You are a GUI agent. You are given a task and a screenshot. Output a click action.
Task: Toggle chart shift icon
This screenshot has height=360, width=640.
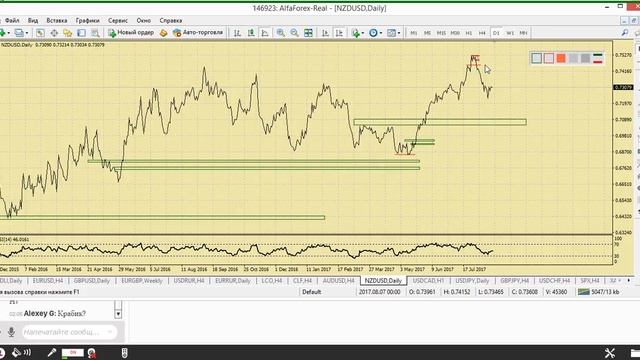click(339, 33)
